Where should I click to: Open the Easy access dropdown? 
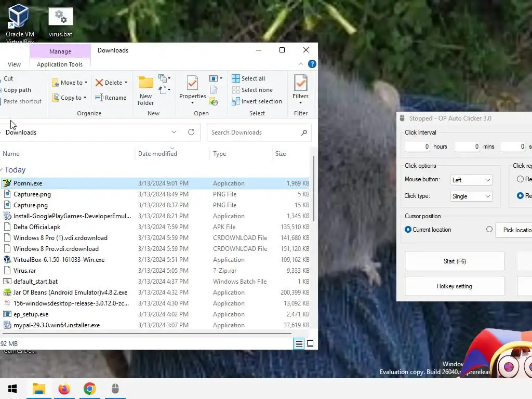click(x=165, y=90)
